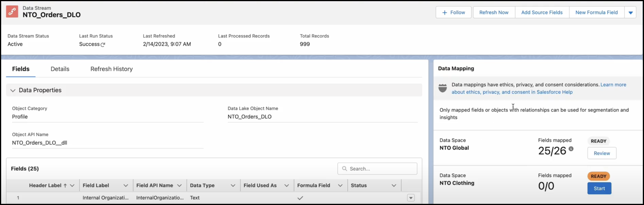Open Learn more ethics and privacy link
Viewport: 644px width, 205px height.
539,88
